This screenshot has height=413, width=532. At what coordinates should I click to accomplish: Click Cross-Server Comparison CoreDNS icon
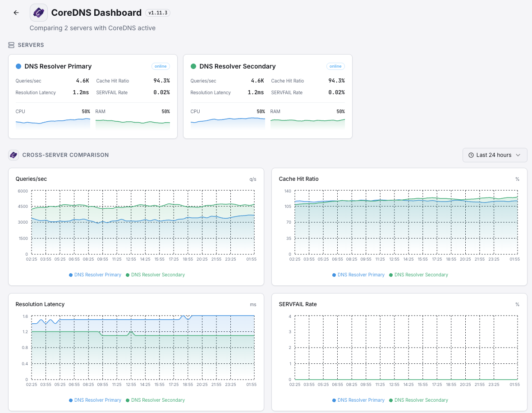tap(14, 155)
